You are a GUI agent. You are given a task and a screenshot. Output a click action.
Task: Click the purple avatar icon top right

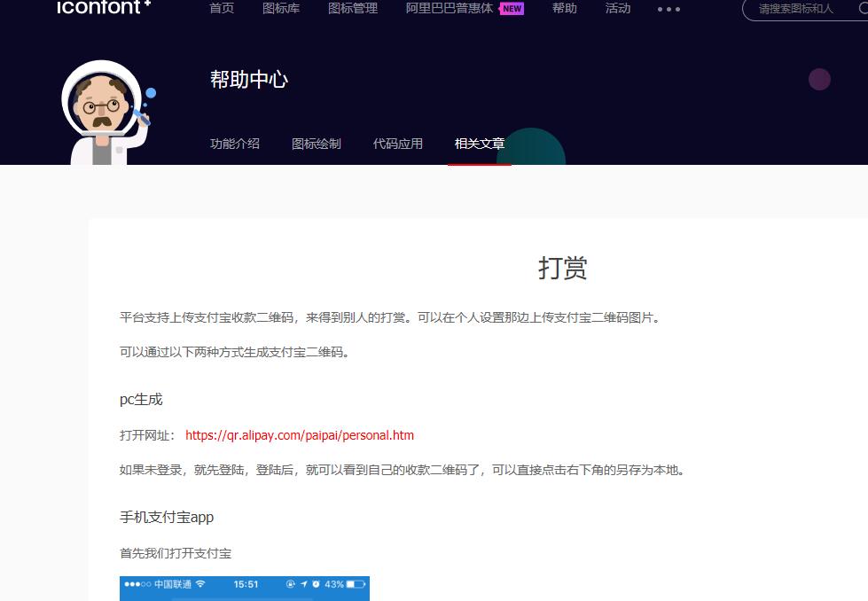(x=819, y=79)
